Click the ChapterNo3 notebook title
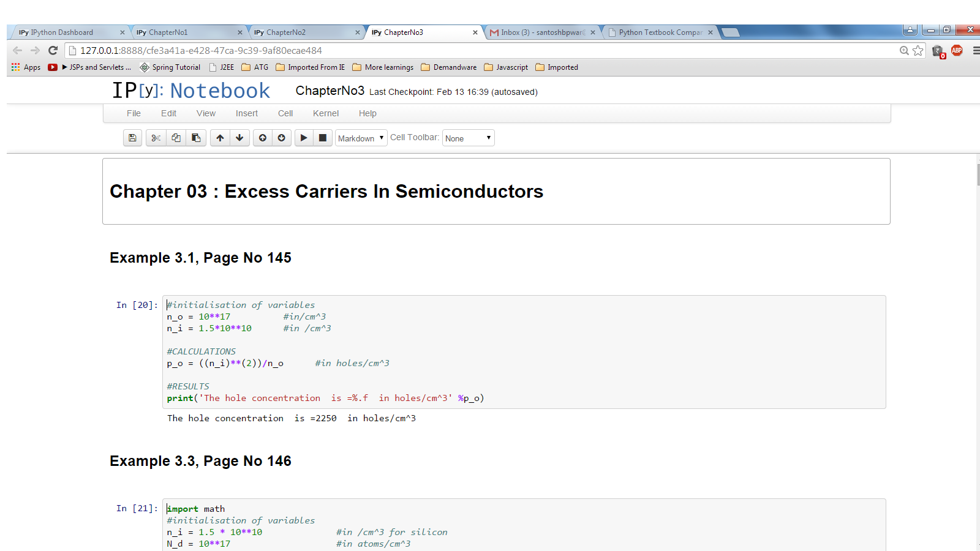Viewport: 980px width, 551px height. coord(330,91)
